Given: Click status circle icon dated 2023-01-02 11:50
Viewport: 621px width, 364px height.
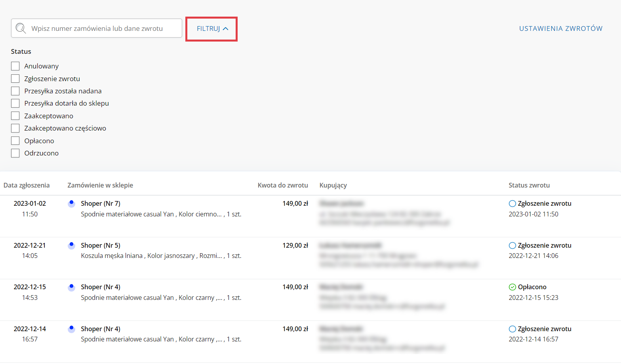Looking at the screenshot, I should click(x=512, y=204).
